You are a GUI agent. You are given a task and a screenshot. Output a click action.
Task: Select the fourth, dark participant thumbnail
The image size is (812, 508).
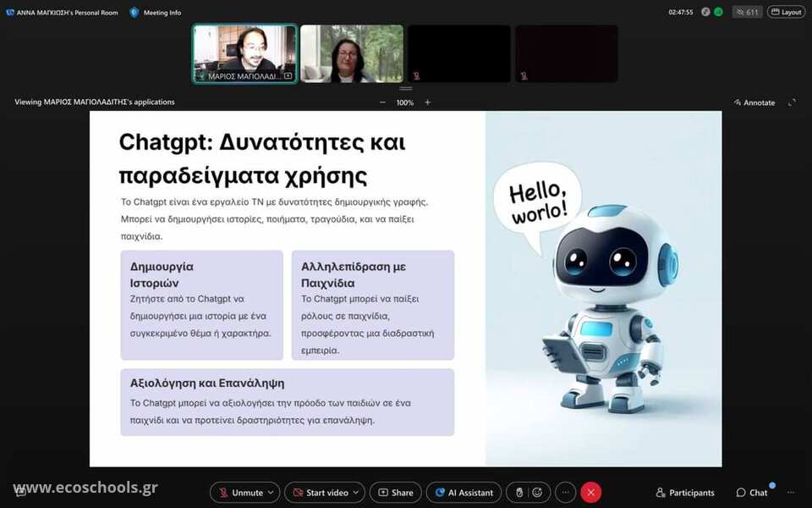(567, 53)
